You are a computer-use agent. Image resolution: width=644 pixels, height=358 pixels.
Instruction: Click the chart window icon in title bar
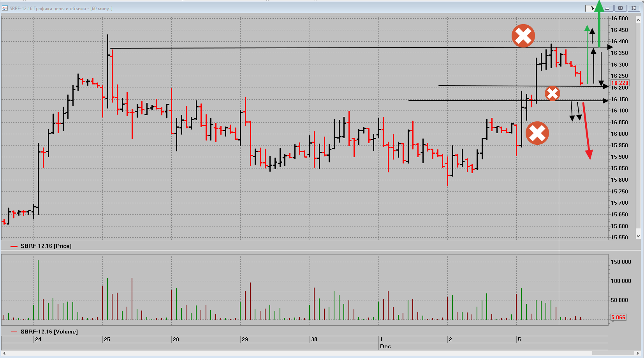[x=5, y=8]
